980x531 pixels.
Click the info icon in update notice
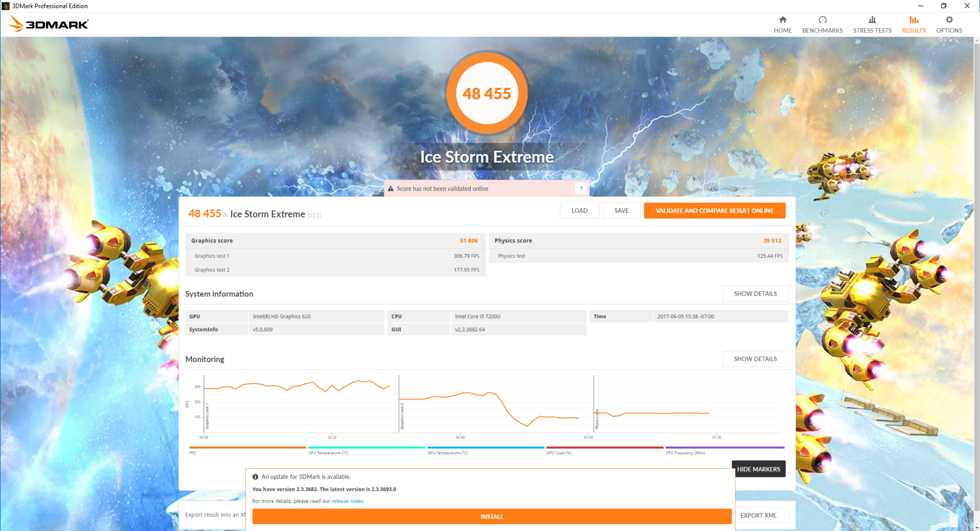tap(255, 477)
